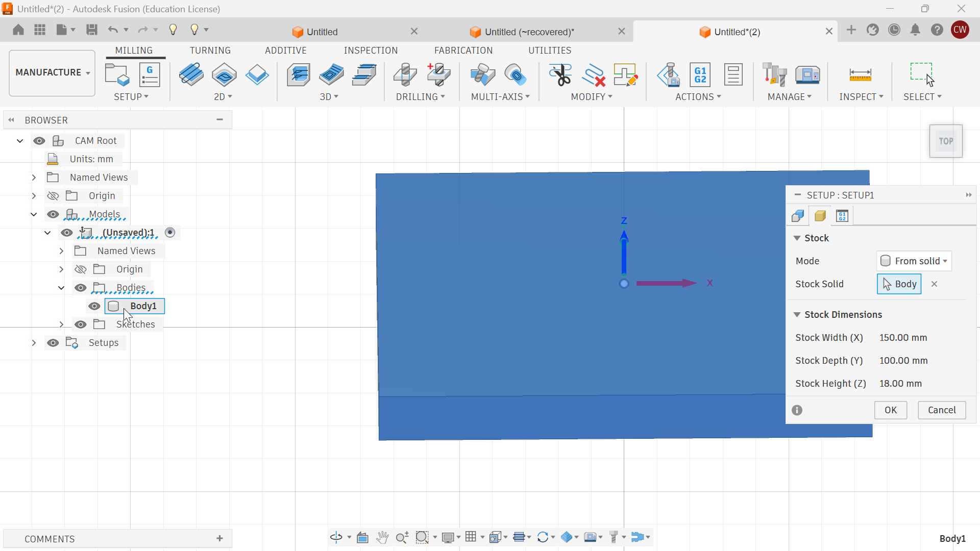The width and height of the screenshot is (980, 551).
Task: Collapse the CAM Root node
Action: 20,141
